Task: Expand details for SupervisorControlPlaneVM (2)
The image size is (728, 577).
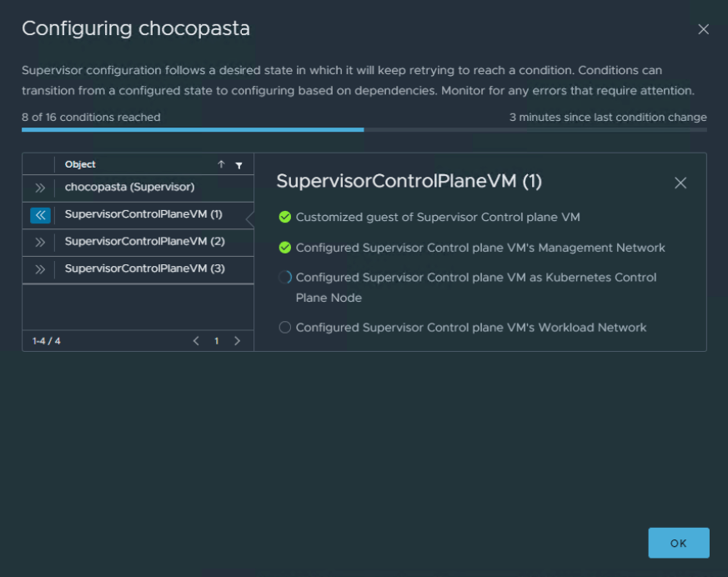Action: point(40,243)
